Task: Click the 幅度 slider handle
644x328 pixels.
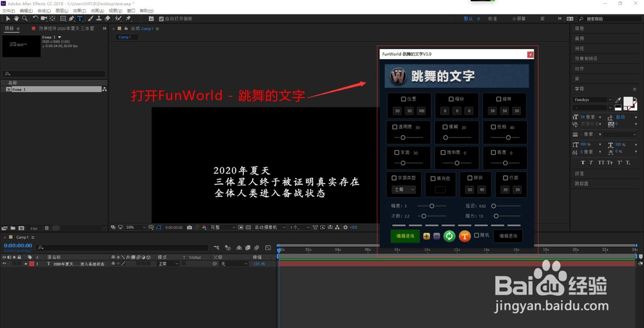Action: coord(431,206)
